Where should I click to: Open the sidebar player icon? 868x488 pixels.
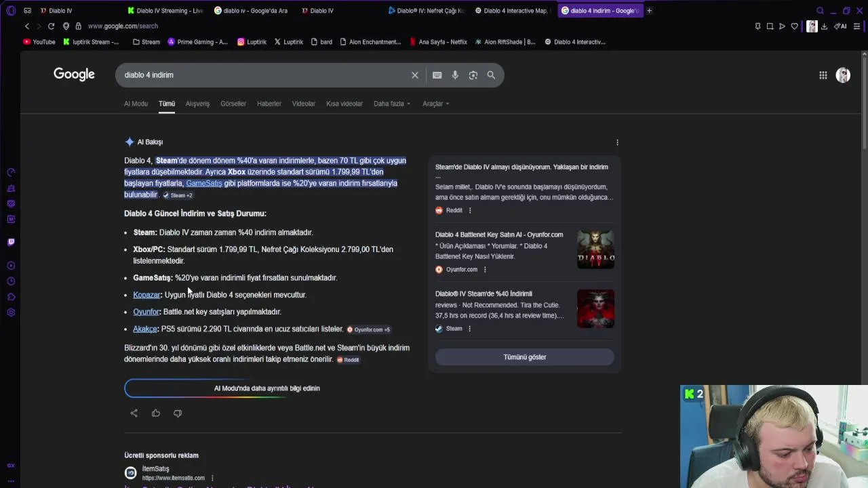[11, 266]
